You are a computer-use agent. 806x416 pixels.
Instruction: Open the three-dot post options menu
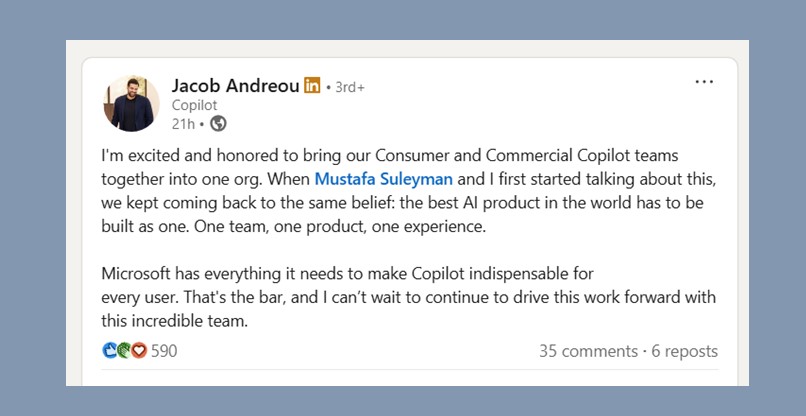click(704, 82)
